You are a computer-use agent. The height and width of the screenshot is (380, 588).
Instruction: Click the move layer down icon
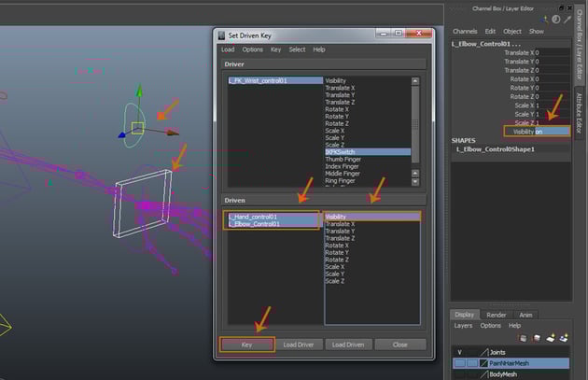pyautogui.click(x=539, y=338)
